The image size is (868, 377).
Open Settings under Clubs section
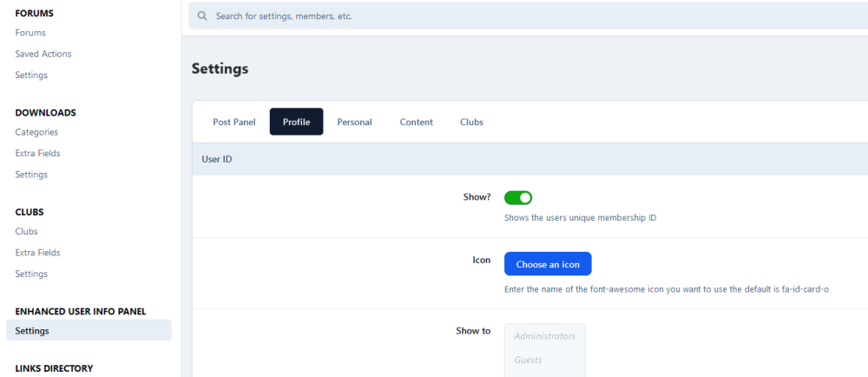click(x=31, y=274)
